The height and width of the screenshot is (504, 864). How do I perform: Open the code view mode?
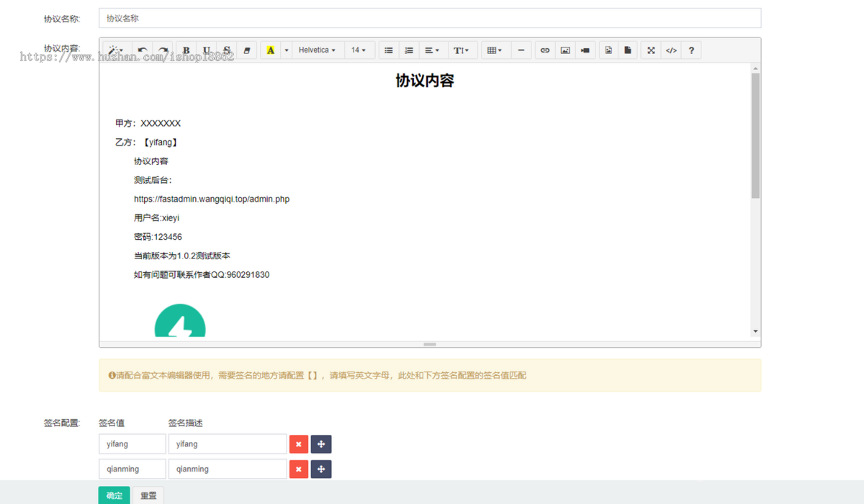coord(670,50)
